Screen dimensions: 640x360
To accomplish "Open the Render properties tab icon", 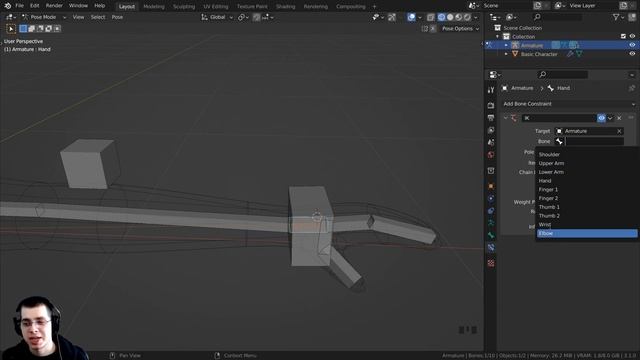I will (x=491, y=105).
